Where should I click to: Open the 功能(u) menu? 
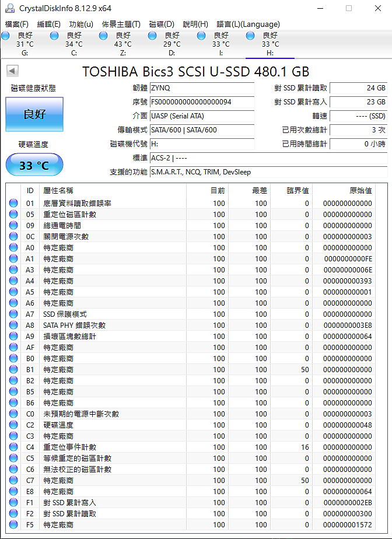coord(81,24)
